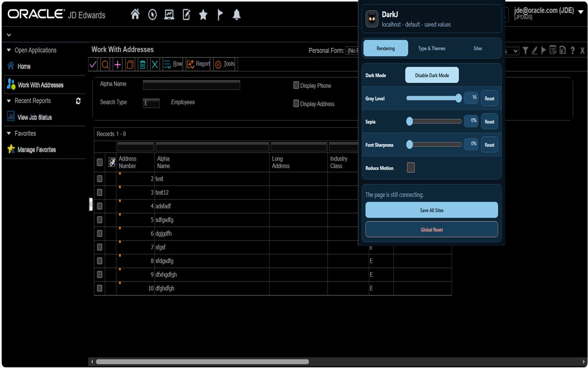This screenshot has width=588, height=368.
Task: Switch to the Sites tab
Action: click(478, 48)
